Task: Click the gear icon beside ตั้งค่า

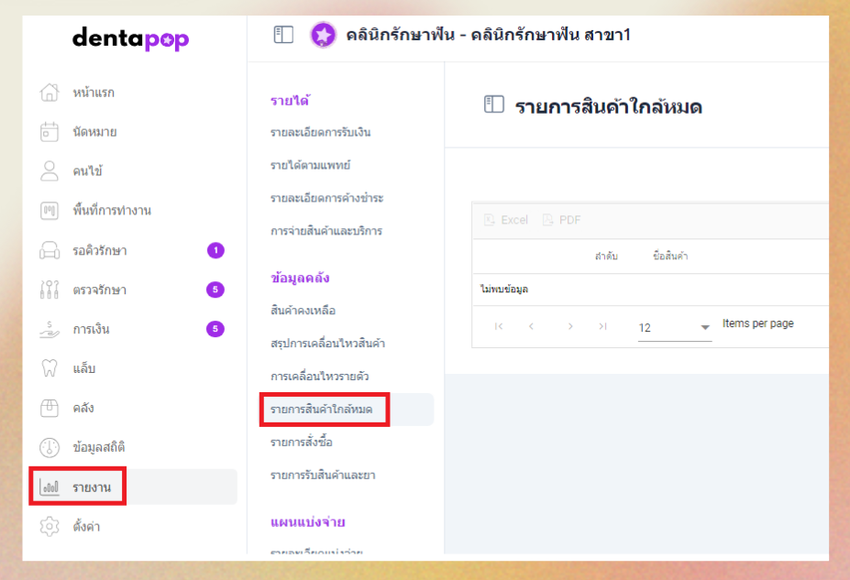Action: pyautogui.click(x=49, y=526)
